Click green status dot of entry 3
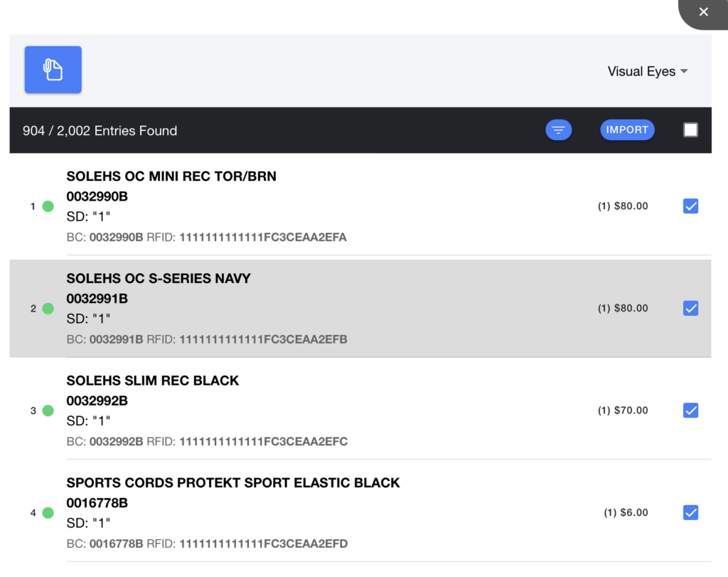Viewport: 728px width, 577px height. pyautogui.click(x=48, y=411)
